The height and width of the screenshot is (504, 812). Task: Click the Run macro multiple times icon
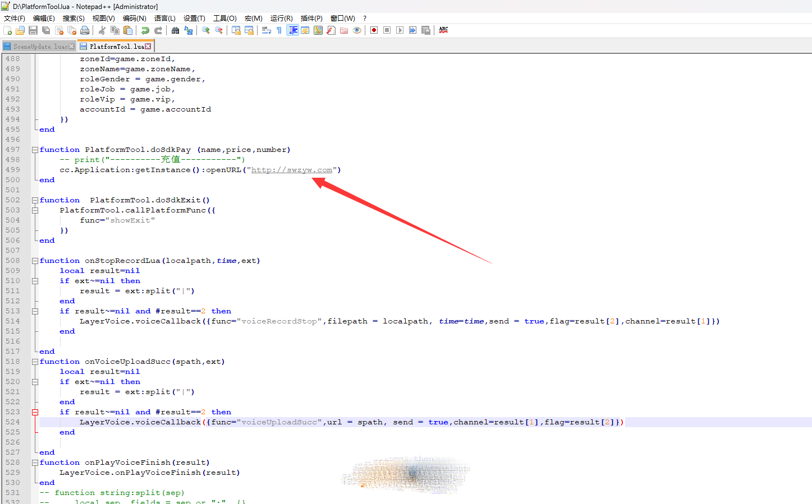pyautogui.click(x=413, y=30)
